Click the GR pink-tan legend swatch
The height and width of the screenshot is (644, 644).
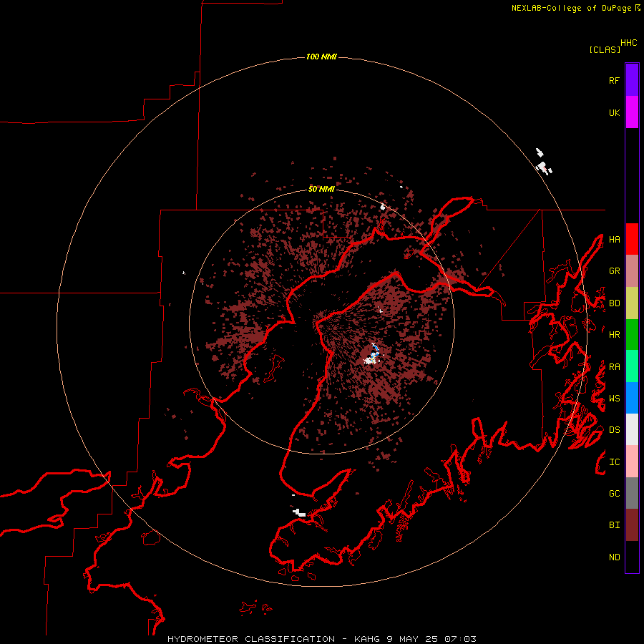click(632, 271)
